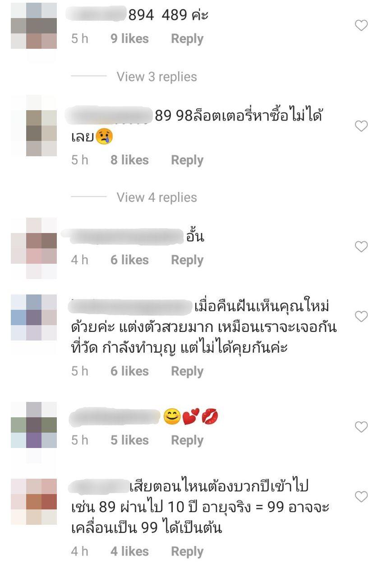Viewport: 392px width, 574px height.
Task: Heart the dream comment about the temple
Action: pos(361,317)
